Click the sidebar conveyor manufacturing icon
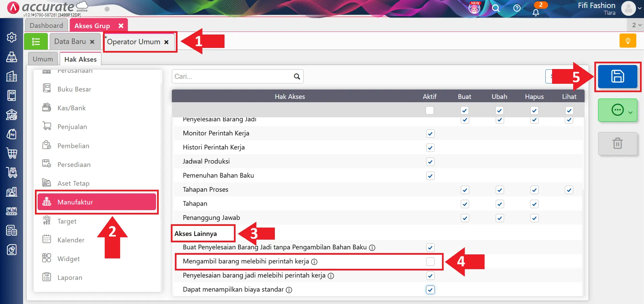The height and width of the screenshot is (304, 644). pyautogui.click(x=12, y=211)
